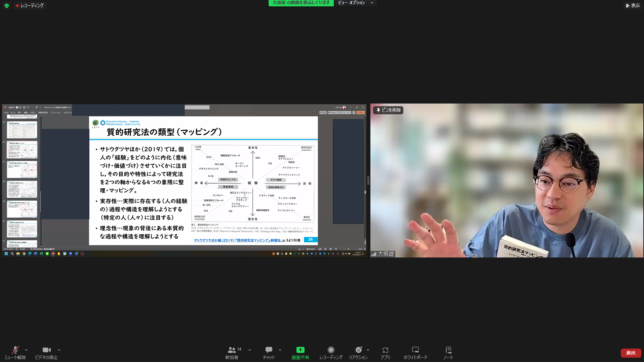Unmute the microphone in the Zoom toolbar
644x362 pixels.
(15, 353)
